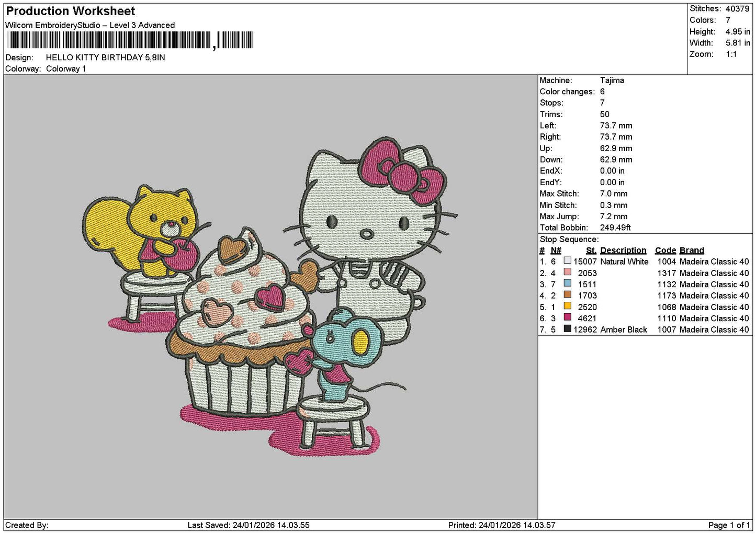The height and width of the screenshot is (534, 756).
Task: Select the blue 1132 thread swatch
Action: [567, 283]
